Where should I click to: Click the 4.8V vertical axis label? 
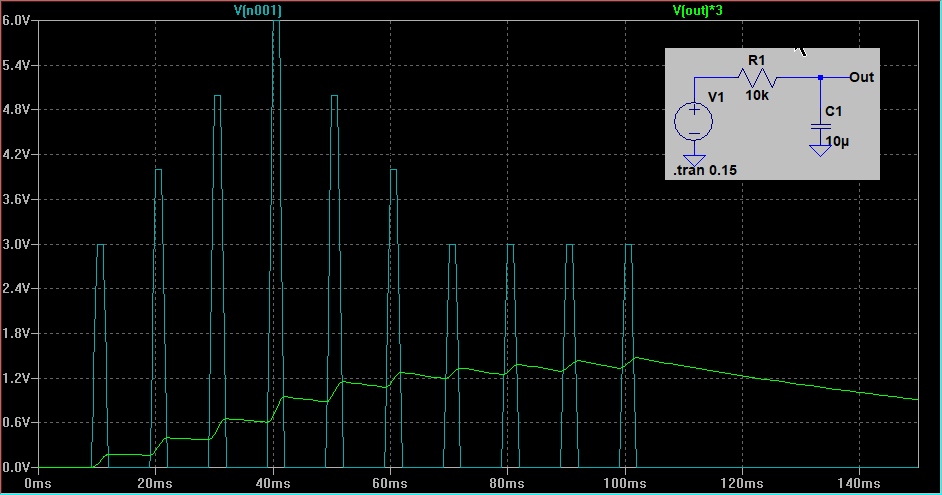tap(16, 109)
